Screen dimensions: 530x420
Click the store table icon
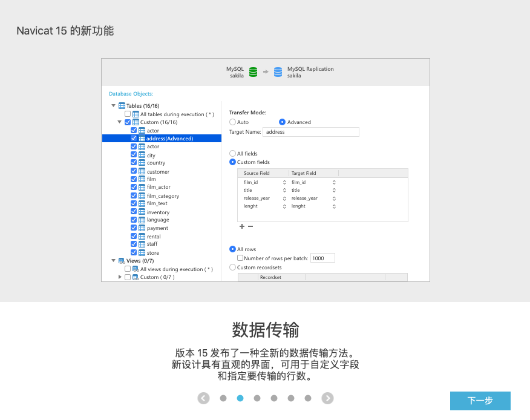(142, 252)
